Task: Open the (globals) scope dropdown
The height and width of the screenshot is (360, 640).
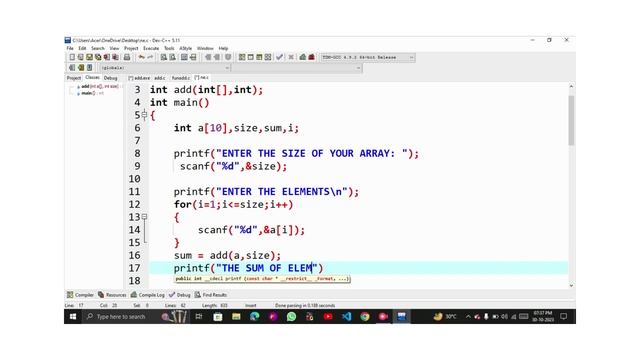Action: point(164,68)
